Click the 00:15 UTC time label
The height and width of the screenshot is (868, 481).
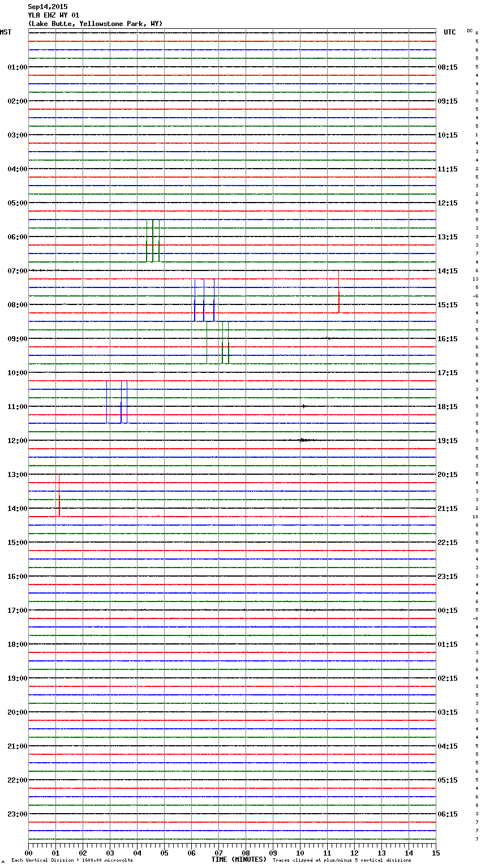[x=448, y=611]
